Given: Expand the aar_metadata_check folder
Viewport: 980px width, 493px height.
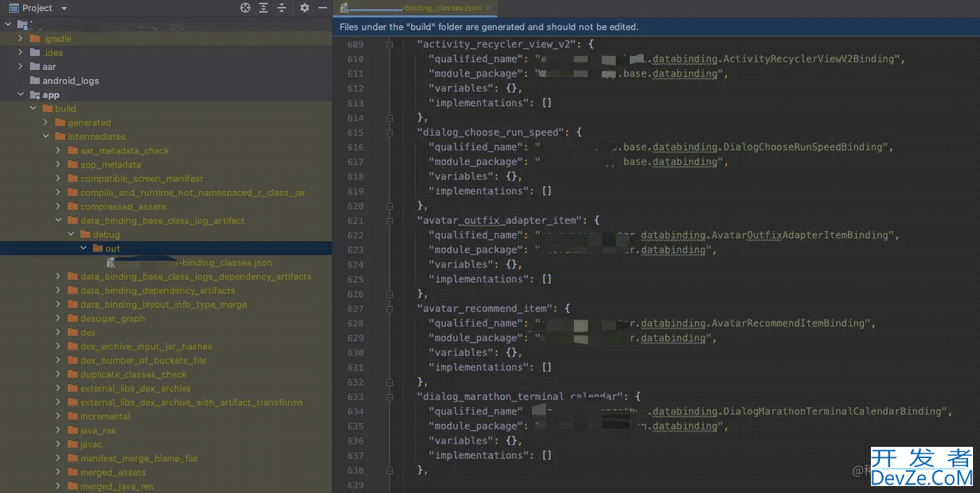Looking at the screenshot, I should click(59, 150).
